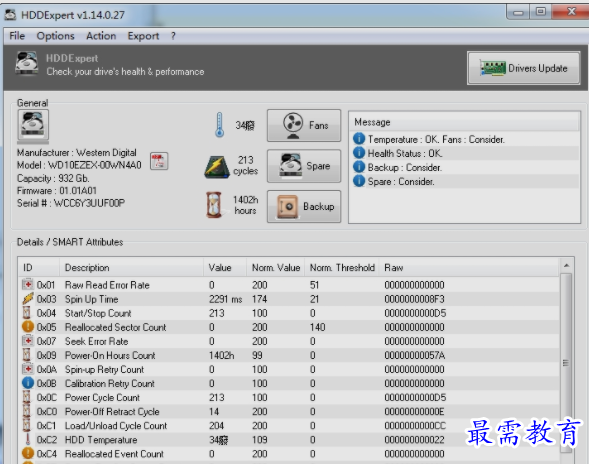589x464 pixels.
Task: Click raw value '0000000000CC'
Action: 415,426
